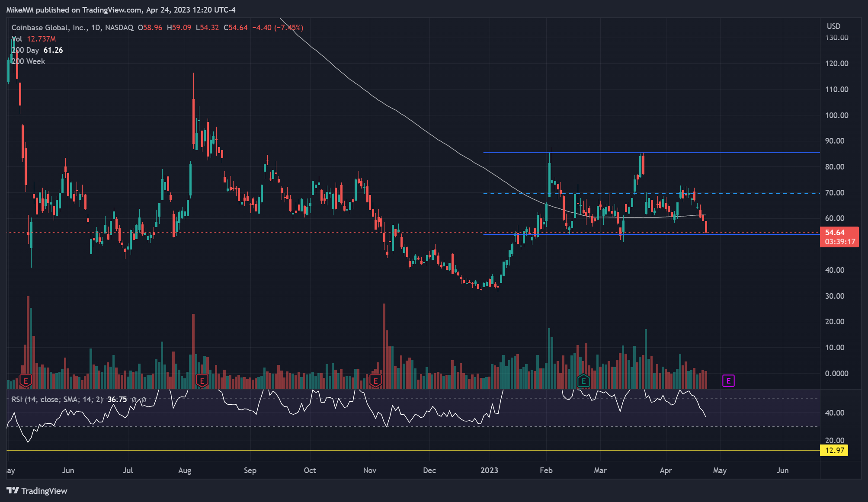Image resolution: width=868 pixels, height=502 pixels.
Task: Click the 2023 label on the time axis
Action: (489, 470)
